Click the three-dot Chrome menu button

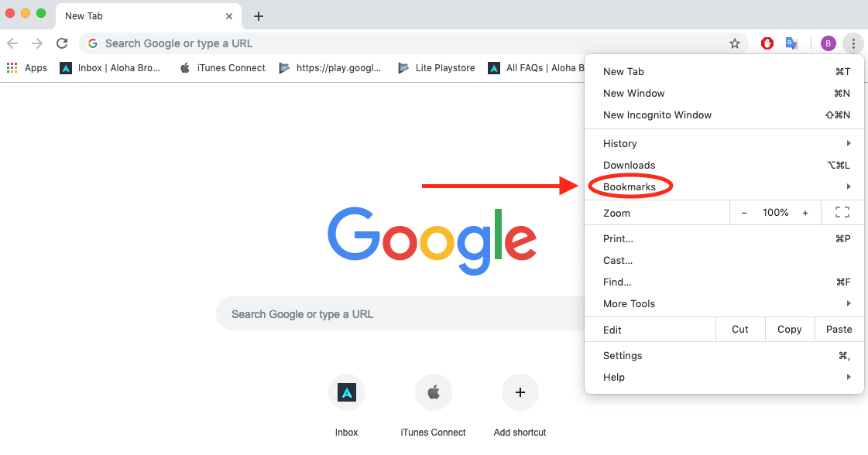[853, 43]
